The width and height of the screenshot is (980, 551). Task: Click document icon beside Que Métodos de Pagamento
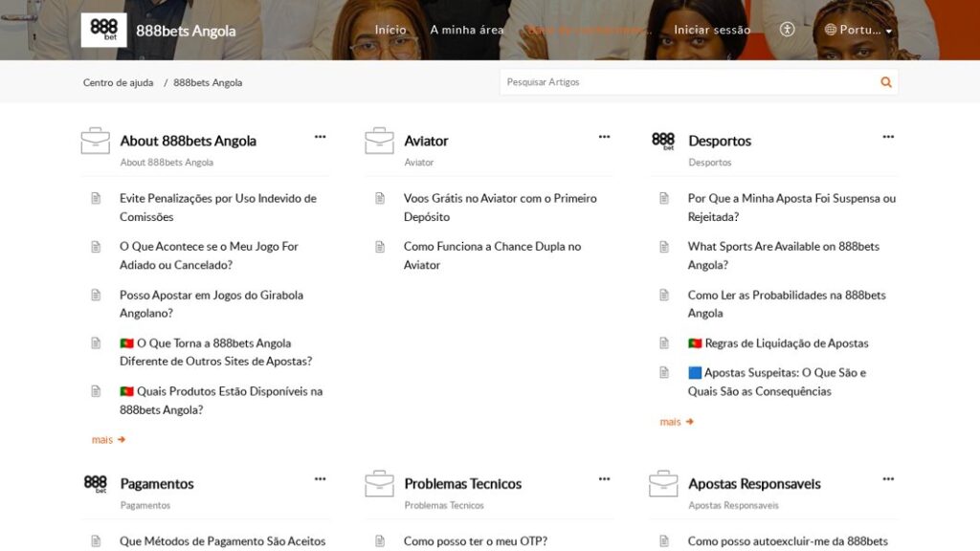pyautogui.click(x=96, y=541)
